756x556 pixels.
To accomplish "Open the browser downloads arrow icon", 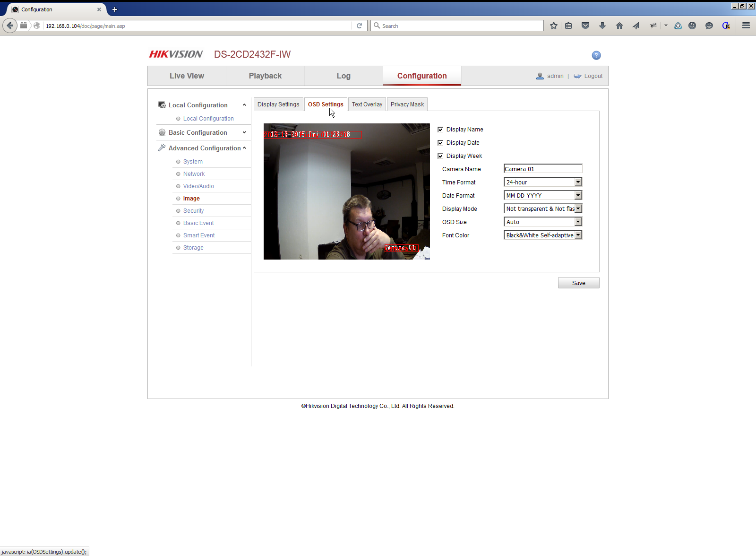I will [602, 26].
